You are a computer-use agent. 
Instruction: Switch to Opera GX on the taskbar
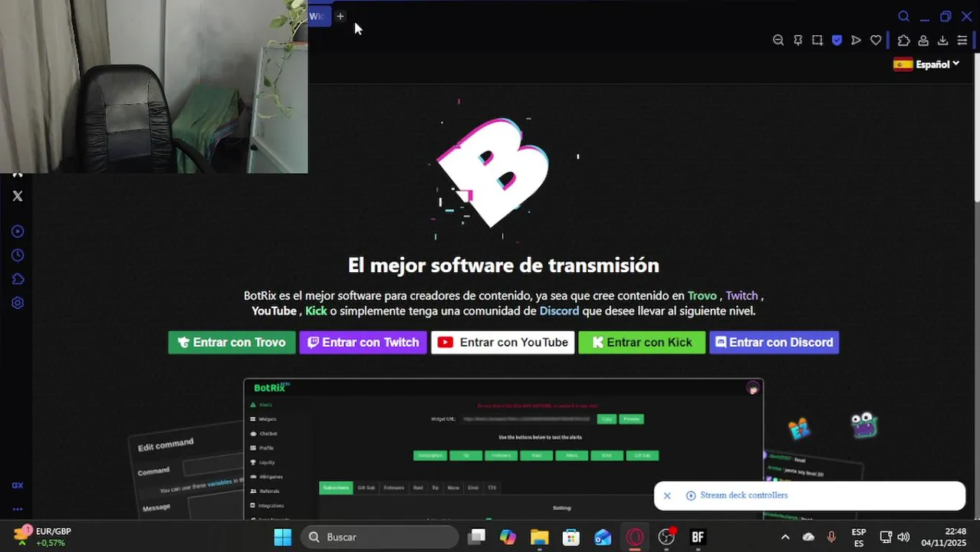[635, 537]
